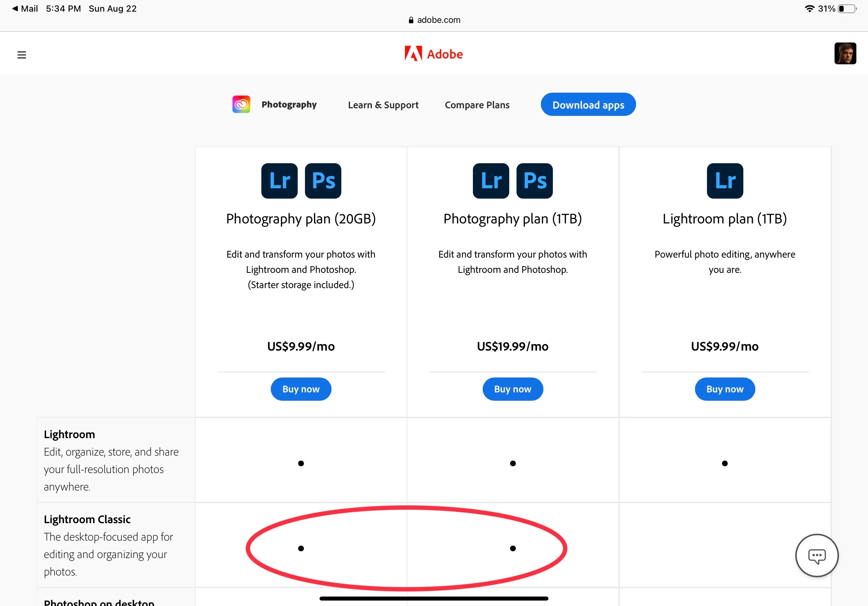Click Photoshop icon in 20GB plan
868x606 pixels.
(323, 181)
